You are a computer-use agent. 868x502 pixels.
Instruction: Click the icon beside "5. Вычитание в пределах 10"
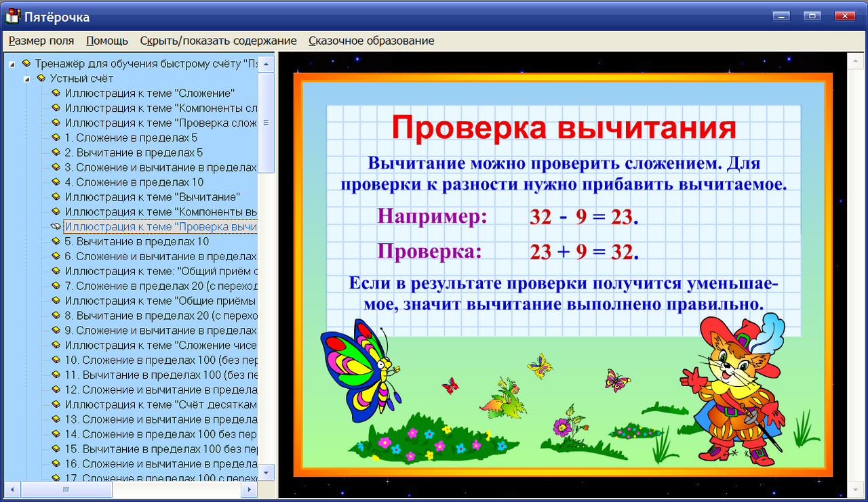click(x=56, y=241)
